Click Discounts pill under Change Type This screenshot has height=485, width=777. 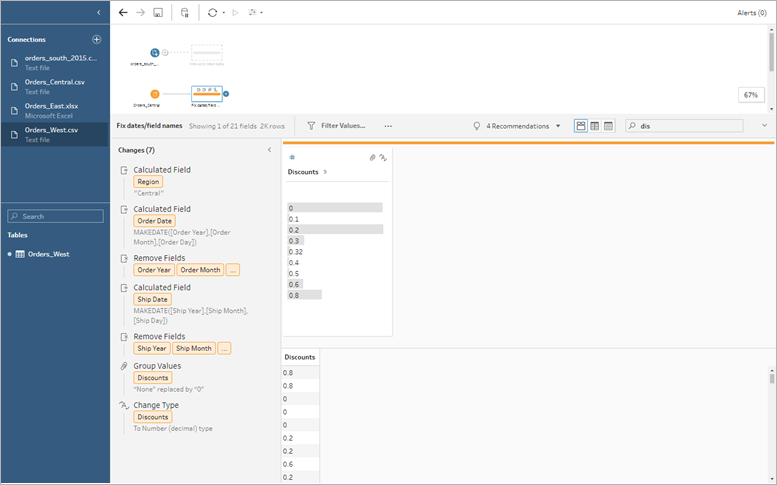point(153,417)
